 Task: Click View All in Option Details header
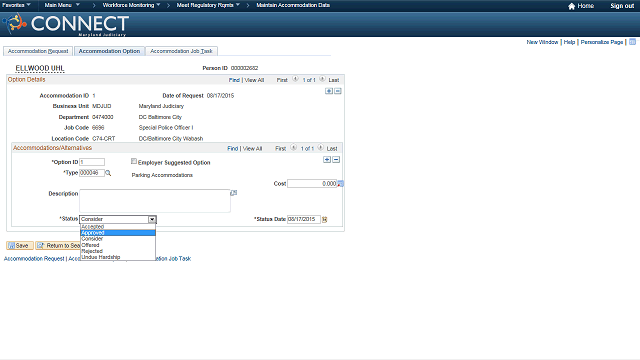pos(254,80)
